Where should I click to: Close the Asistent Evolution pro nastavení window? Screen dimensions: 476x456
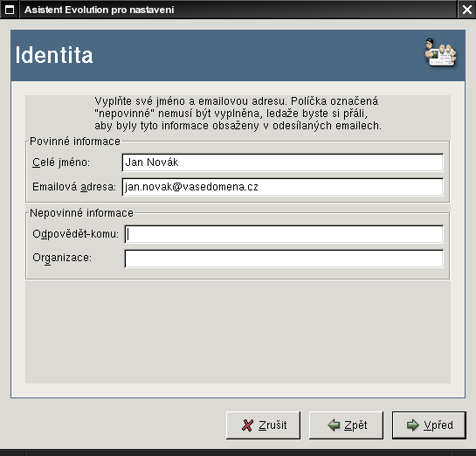click(x=467, y=10)
